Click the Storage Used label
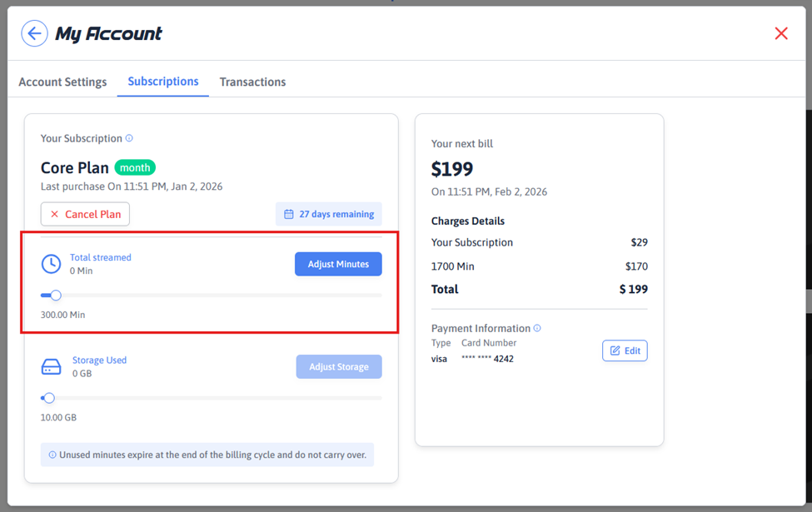The width and height of the screenshot is (812, 512). [x=99, y=360]
